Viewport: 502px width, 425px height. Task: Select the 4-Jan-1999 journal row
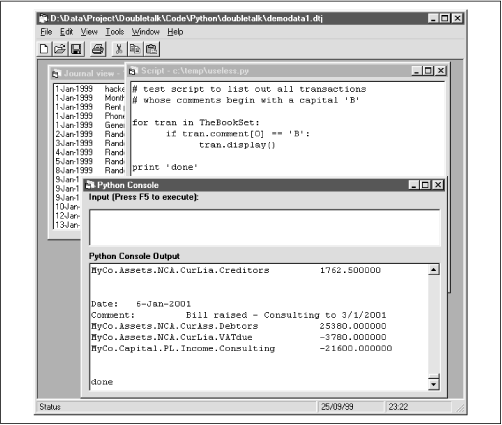click(89, 152)
